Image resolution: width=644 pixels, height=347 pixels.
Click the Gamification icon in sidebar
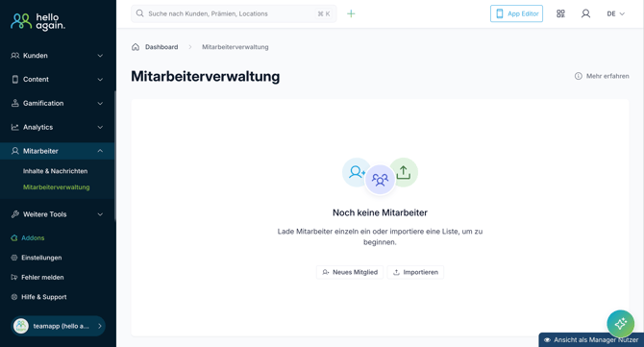(14, 103)
